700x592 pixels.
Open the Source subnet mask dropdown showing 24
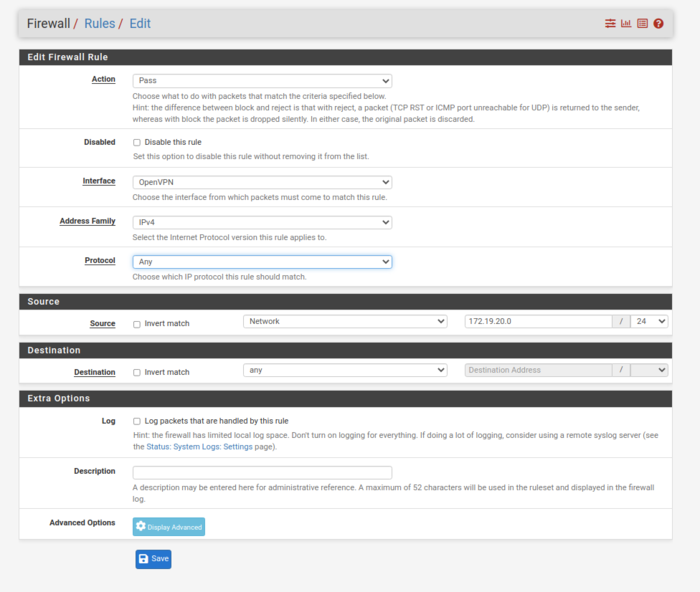pos(649,321)
